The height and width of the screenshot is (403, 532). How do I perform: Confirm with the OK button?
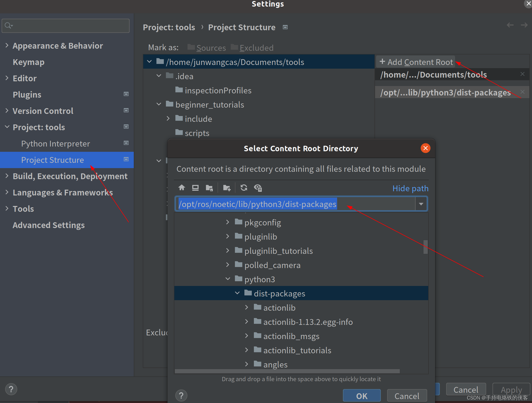[361, 395]
